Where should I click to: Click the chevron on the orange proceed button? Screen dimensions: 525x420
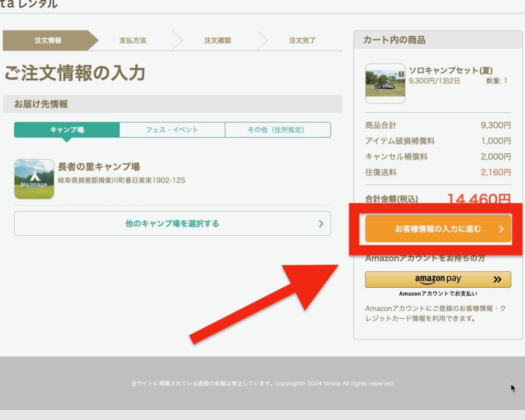pos(501,229)
